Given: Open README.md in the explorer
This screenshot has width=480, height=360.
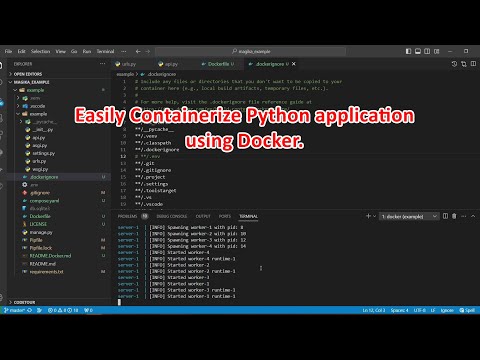Looking at the screenshot, I should click(x=43, y=264).
